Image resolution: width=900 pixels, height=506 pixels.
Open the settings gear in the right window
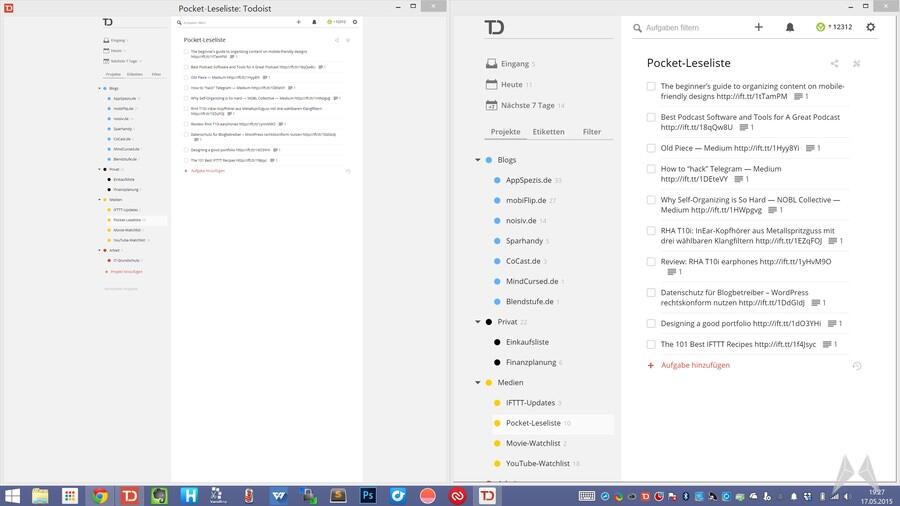pyautogui.click(x=870, y=27)
